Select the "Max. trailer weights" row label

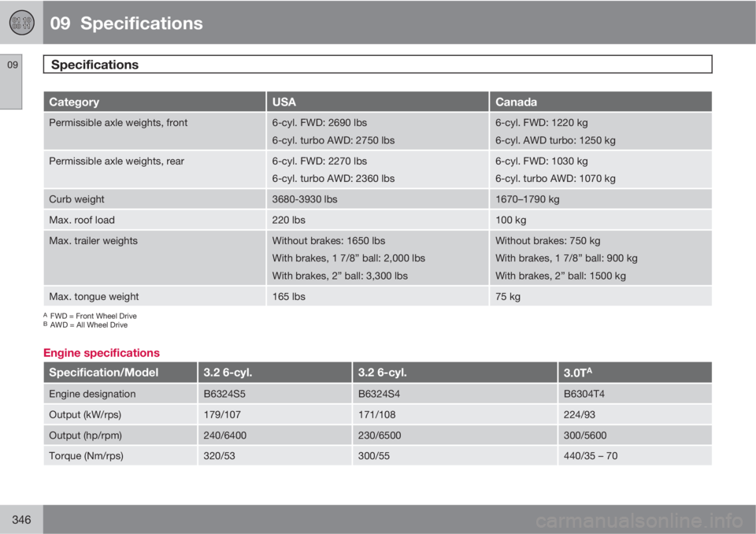(x=93, y=241)
